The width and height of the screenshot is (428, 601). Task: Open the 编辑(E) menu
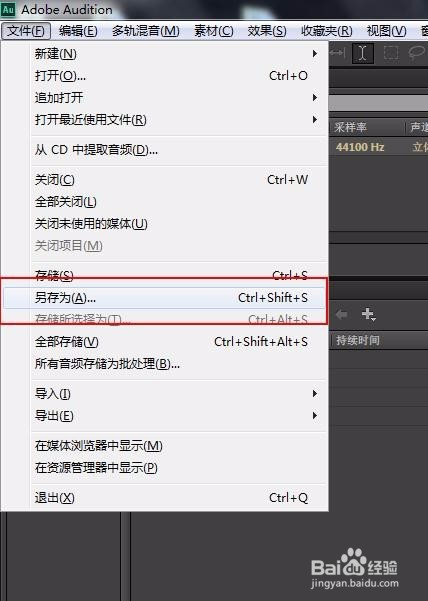coord(78,31)
